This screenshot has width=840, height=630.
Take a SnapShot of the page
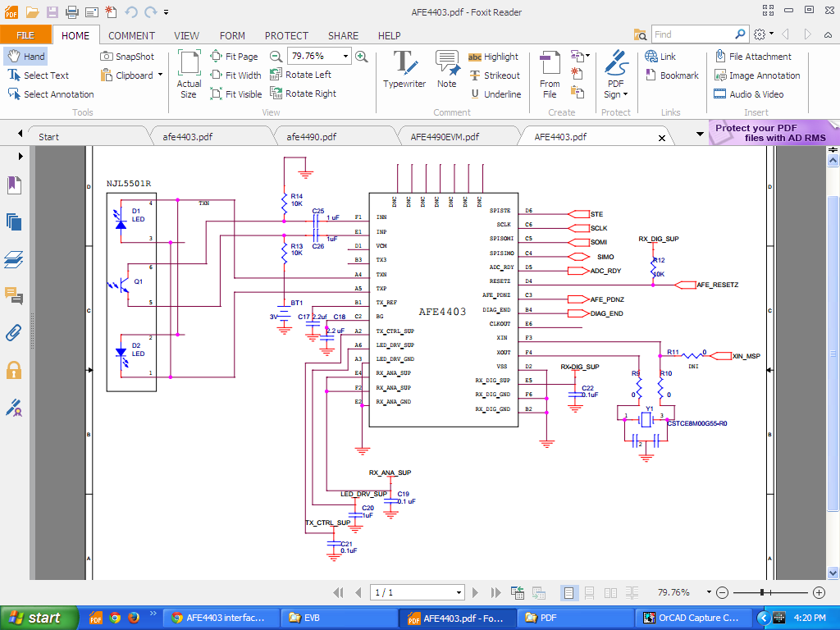coord(127,57)
